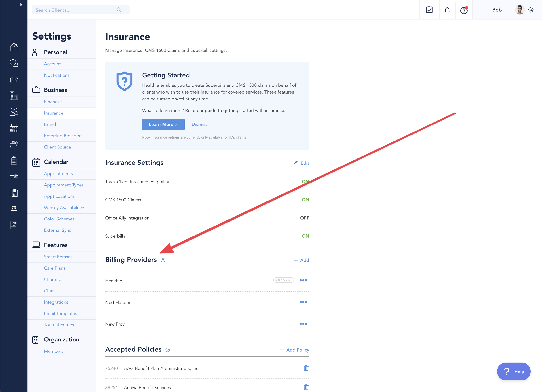Focus the Search Clients field
Screen dimensions: 542x392
pos(81,10)
